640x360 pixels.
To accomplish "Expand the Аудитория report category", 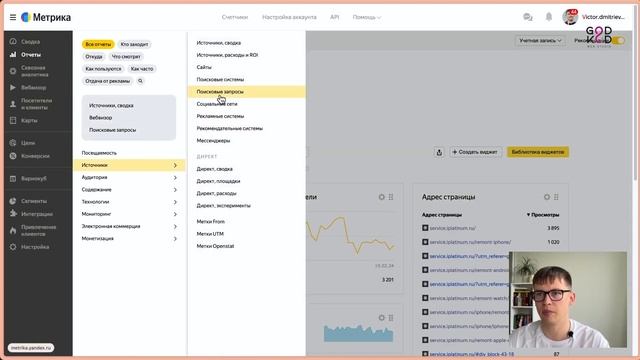I will (129, 177).
